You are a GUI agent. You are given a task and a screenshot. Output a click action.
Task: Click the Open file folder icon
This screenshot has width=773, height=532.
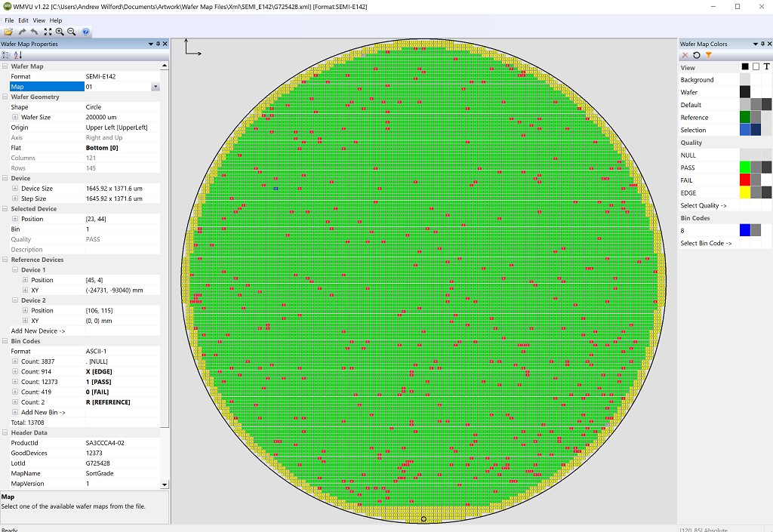pyautogui.click(x=8, y=32)
